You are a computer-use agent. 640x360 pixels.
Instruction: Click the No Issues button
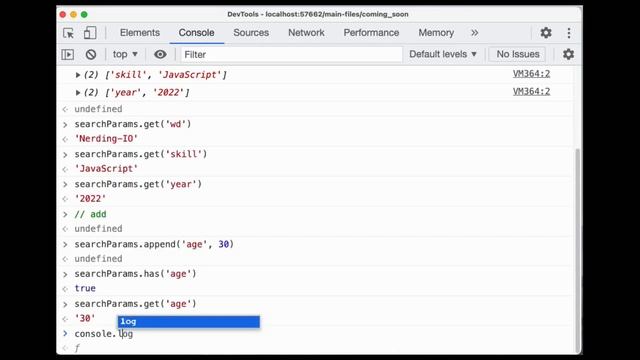coord(518,54)
